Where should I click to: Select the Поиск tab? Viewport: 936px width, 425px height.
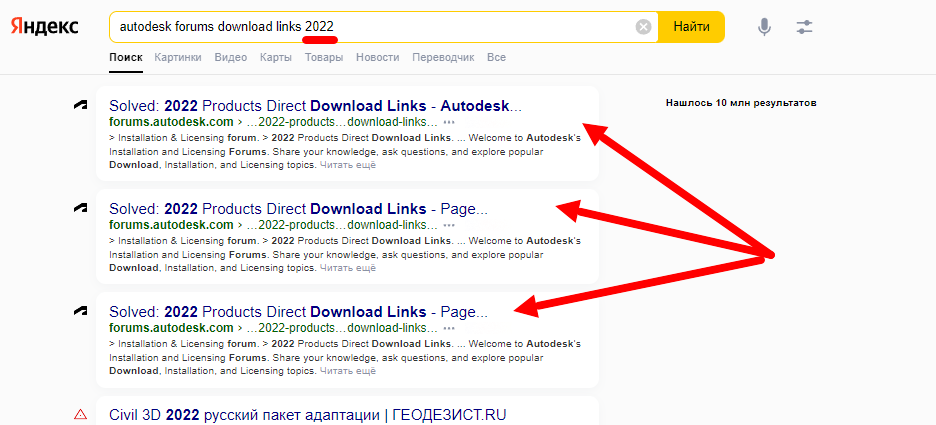[x=126, y=58]
